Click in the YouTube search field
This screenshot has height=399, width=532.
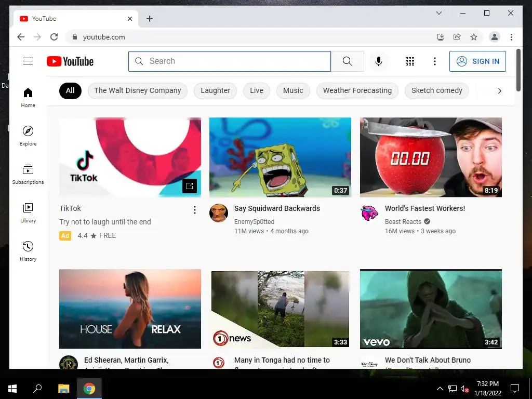point(229,61)
